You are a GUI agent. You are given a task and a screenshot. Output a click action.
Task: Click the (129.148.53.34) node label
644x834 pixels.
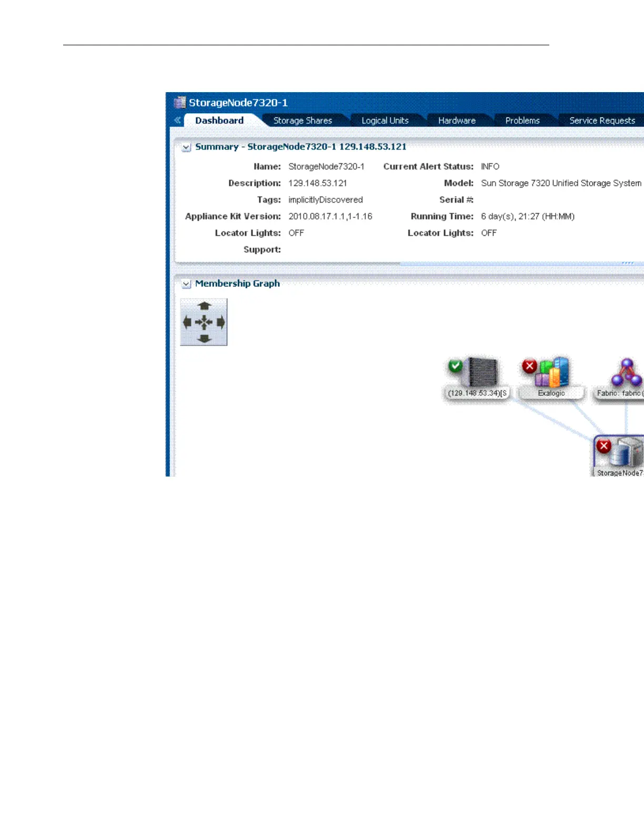(477, 393)
